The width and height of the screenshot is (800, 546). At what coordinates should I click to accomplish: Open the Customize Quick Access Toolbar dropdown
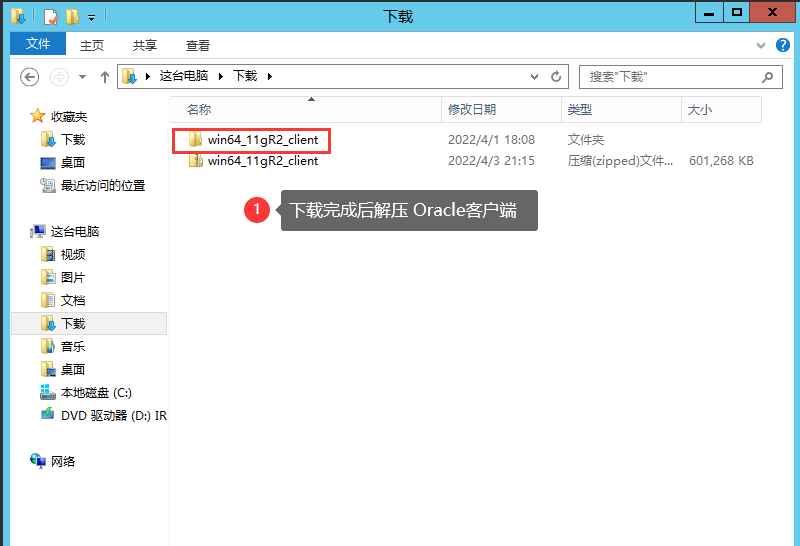(91, 18)
